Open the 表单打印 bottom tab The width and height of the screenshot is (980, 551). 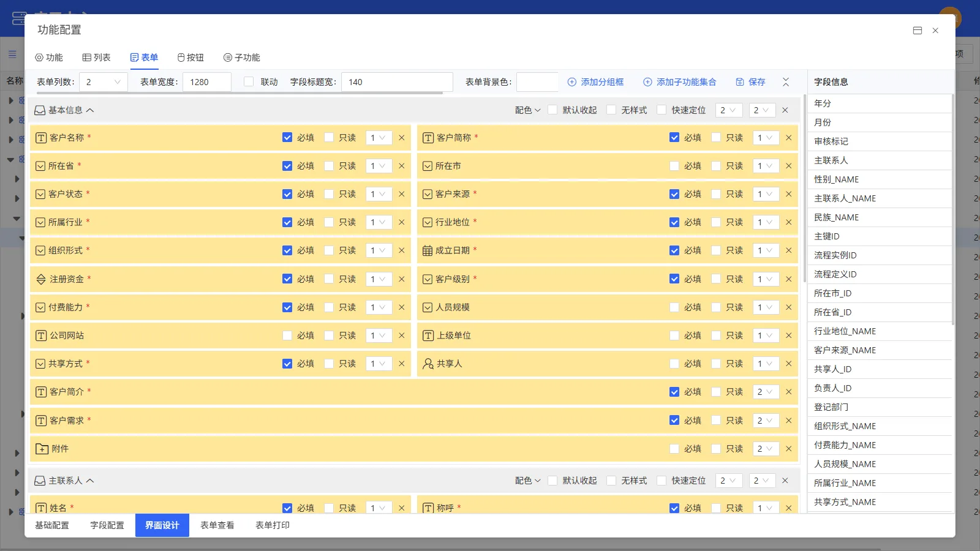point(273,525)
